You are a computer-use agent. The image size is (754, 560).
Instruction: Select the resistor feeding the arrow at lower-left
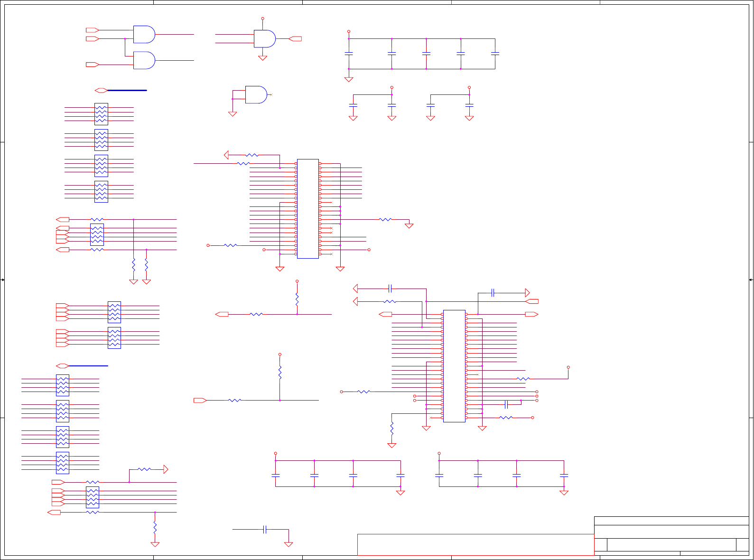click(x=144, y=469)
